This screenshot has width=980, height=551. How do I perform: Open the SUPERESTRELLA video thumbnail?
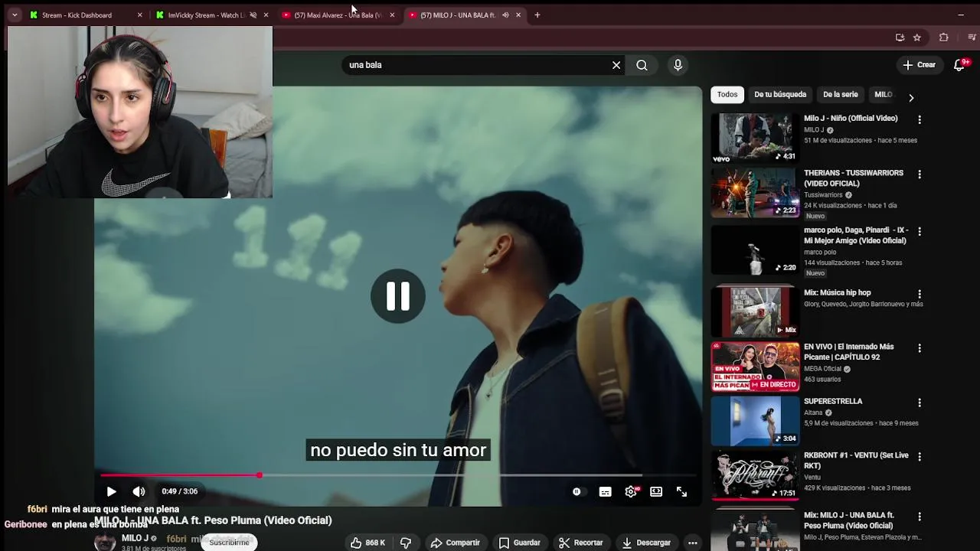[x=755, y=421]
